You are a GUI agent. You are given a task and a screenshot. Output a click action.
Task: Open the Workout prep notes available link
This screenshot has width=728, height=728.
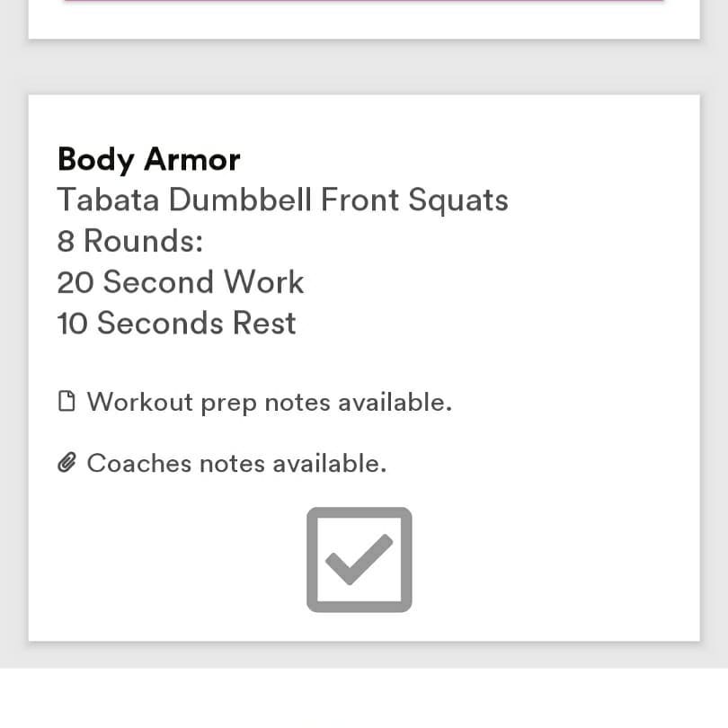coord(269,401)
